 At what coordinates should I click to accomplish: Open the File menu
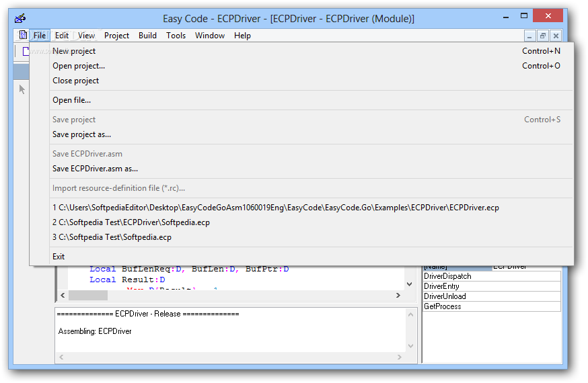[x=40, y=35]
